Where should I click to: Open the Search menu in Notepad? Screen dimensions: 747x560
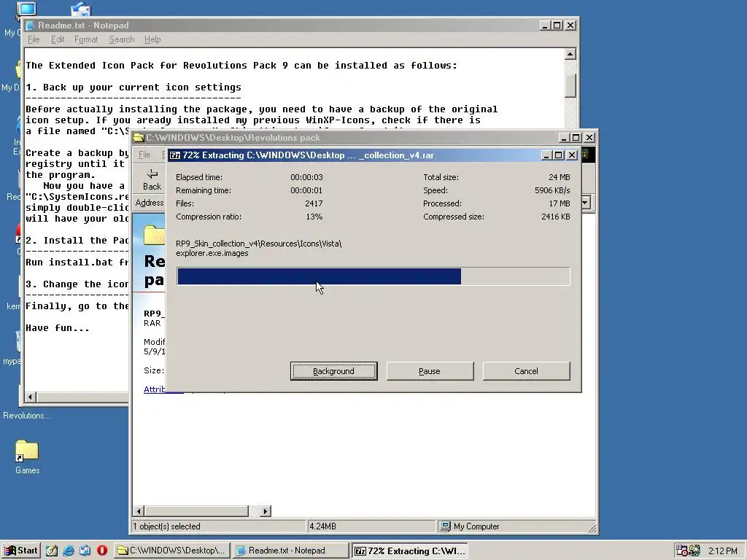[x=122, y=39]
